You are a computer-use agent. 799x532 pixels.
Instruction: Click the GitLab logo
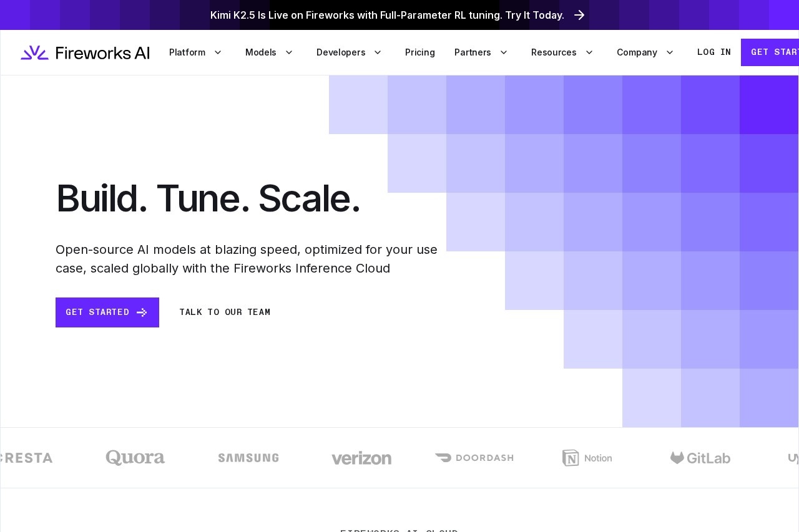point(700,458)
